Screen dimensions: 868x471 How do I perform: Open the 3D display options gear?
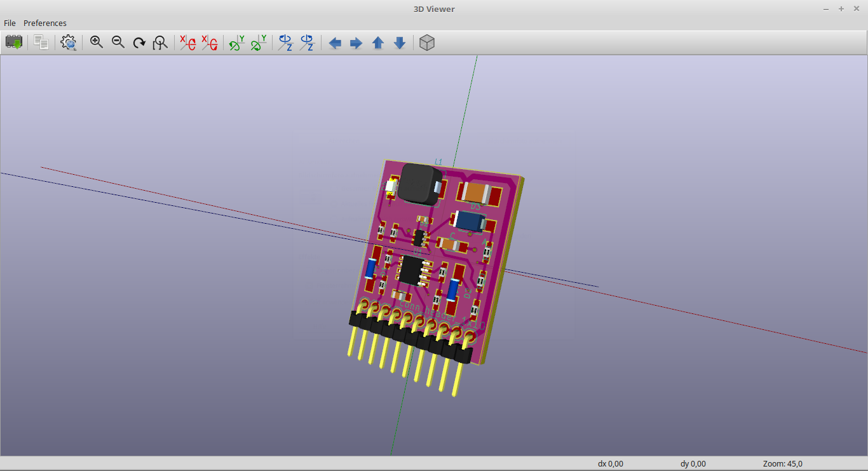69,43
